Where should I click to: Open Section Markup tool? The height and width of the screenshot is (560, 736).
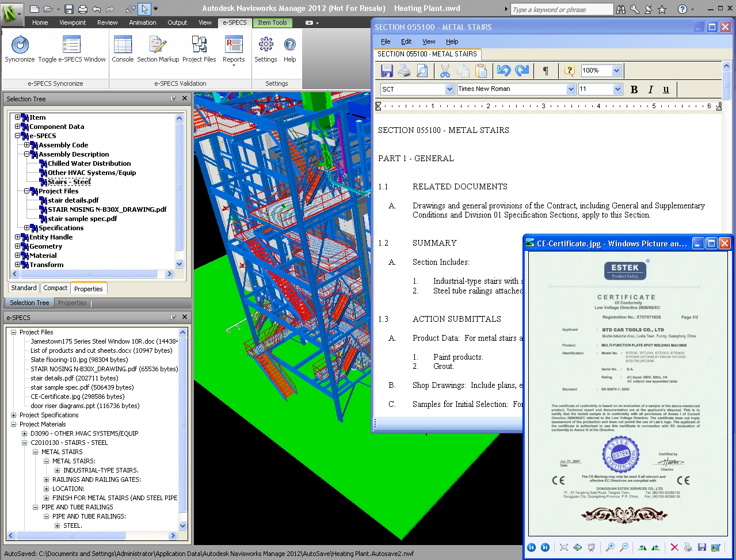click(158, 49)
